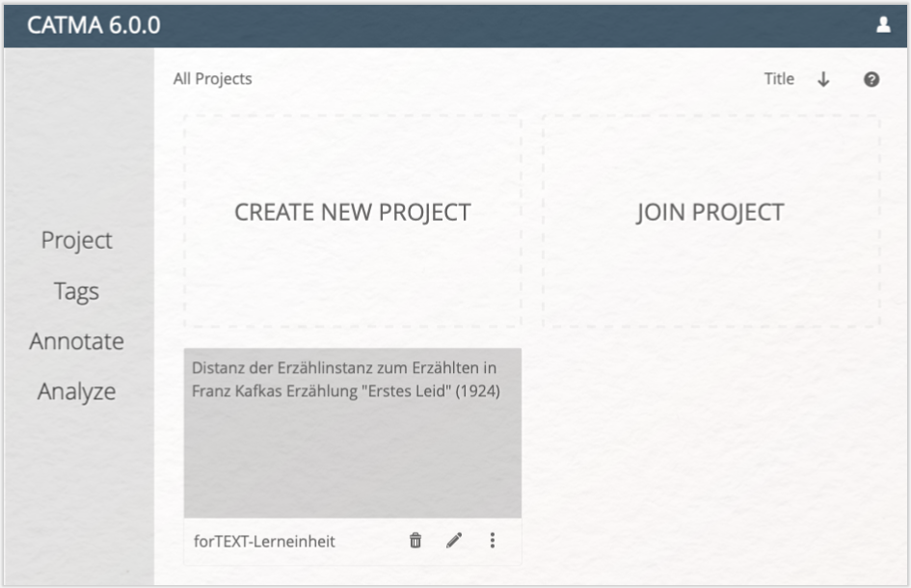The image size is (911, 588).
Task: Click the All Projects heading
Action: coord(213,79)
